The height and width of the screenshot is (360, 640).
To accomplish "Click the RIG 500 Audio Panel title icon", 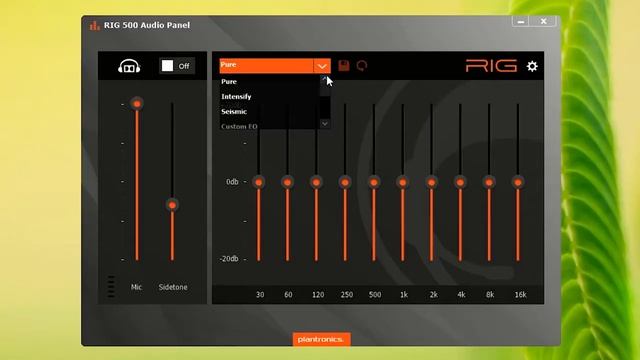I will click(95, 25).
